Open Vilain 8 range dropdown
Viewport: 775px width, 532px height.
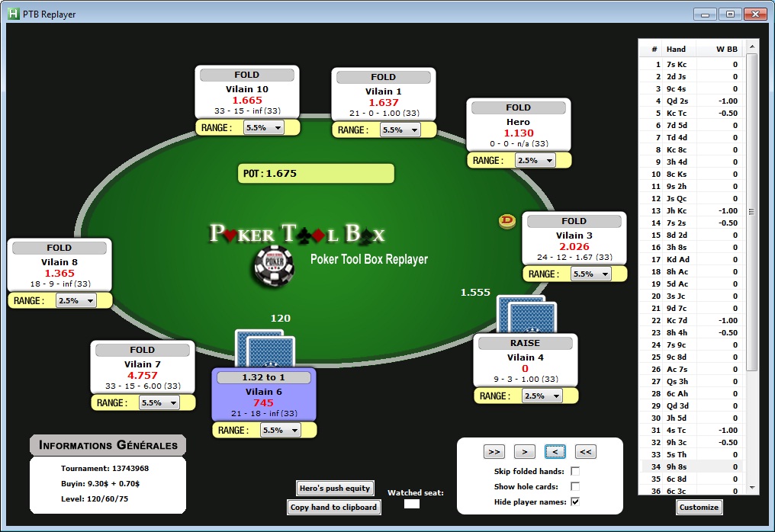pos(76,300)
